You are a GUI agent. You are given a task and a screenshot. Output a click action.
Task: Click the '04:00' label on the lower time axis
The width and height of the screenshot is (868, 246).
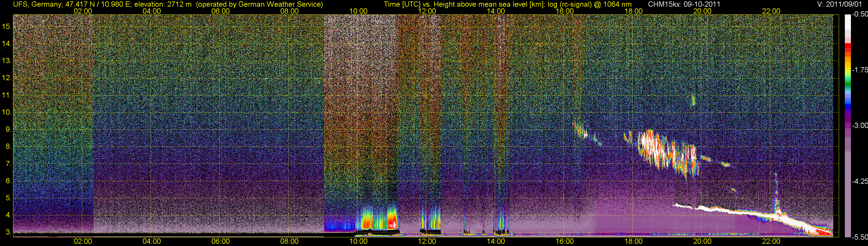pyautogui.click(x=152, y=241)
